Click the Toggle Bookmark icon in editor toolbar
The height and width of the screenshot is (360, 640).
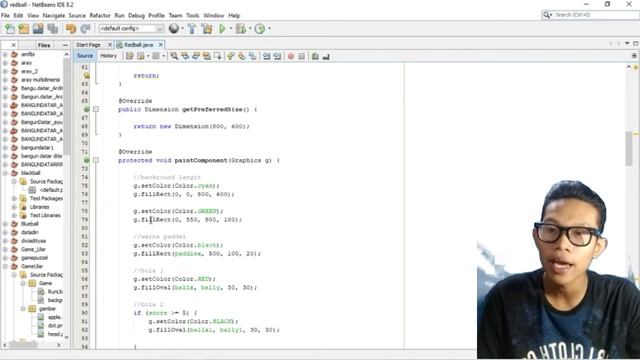[x=253, y=56]
